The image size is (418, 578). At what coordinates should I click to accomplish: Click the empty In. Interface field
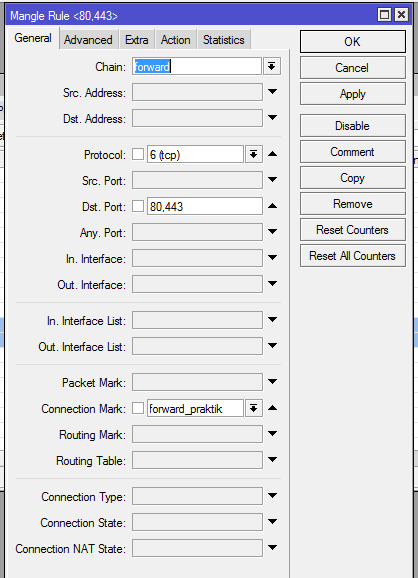[x=197, y=258]
